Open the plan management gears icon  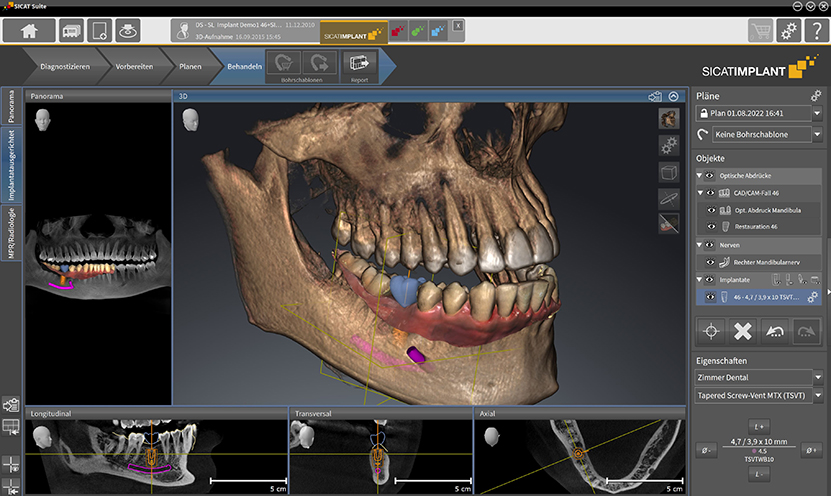coord(816,96)
